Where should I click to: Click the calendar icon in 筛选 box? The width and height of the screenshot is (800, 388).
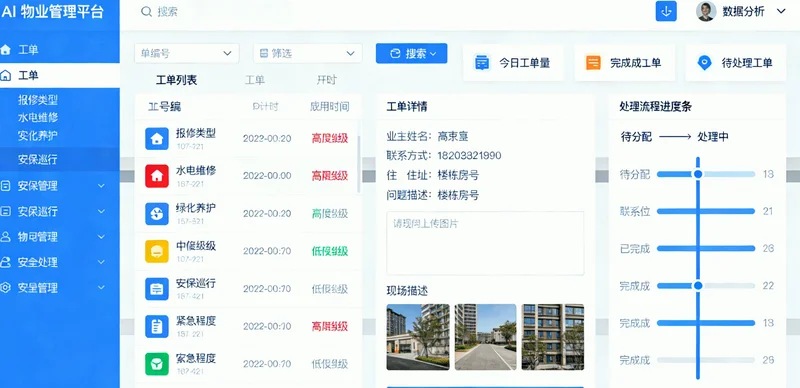[x=264, y=53]
